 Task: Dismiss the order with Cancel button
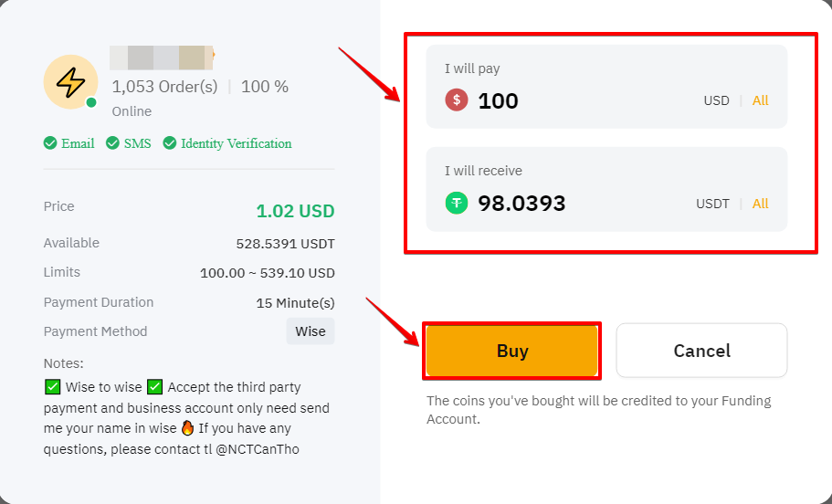(701, 351)
